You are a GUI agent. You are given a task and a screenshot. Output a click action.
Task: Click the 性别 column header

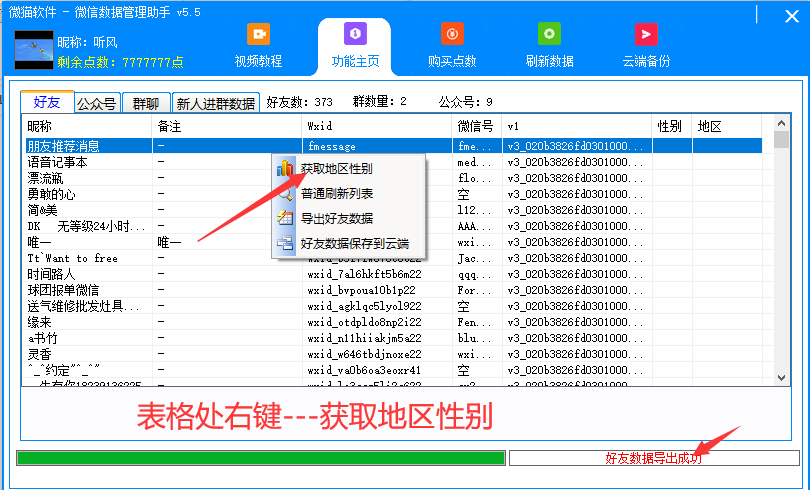tap(672, 126)
